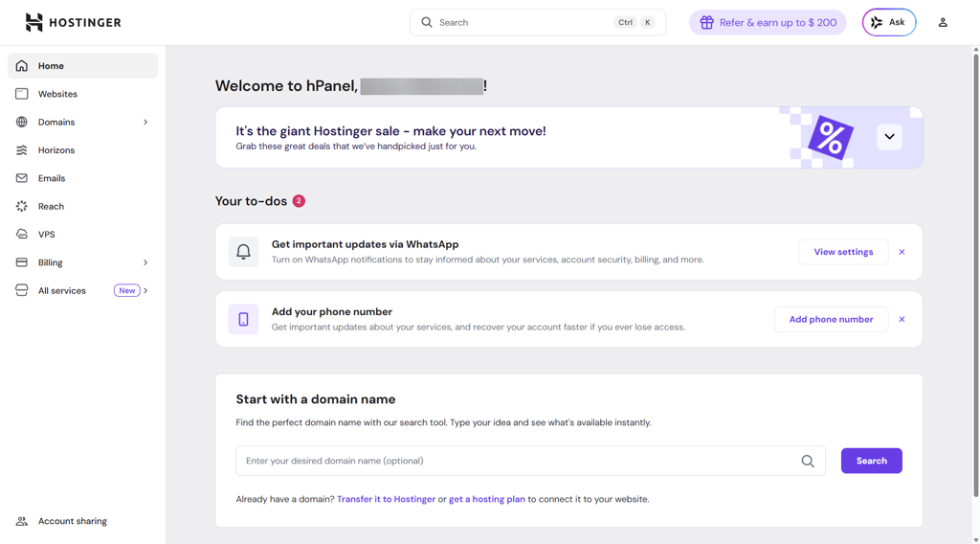Open Account sharing
The image size is (980, 544).
[82, 521]
